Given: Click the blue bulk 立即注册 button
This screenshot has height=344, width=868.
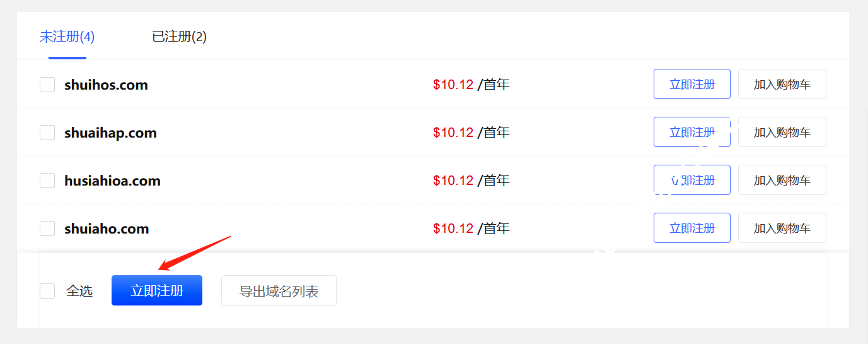Looking at the screenshot, I should coord(156,290).
